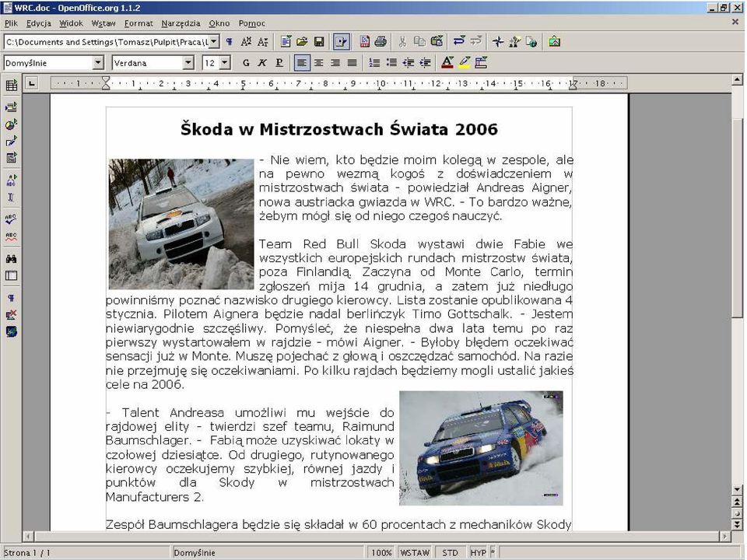Paste from clipboard icon

(x=437, y=42)
